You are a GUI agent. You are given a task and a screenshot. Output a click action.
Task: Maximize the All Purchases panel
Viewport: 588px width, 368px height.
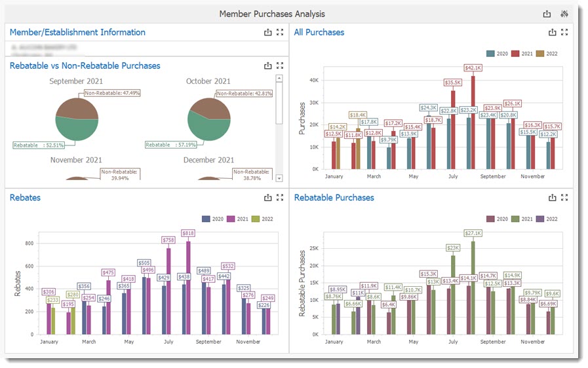tap(564, 32)
